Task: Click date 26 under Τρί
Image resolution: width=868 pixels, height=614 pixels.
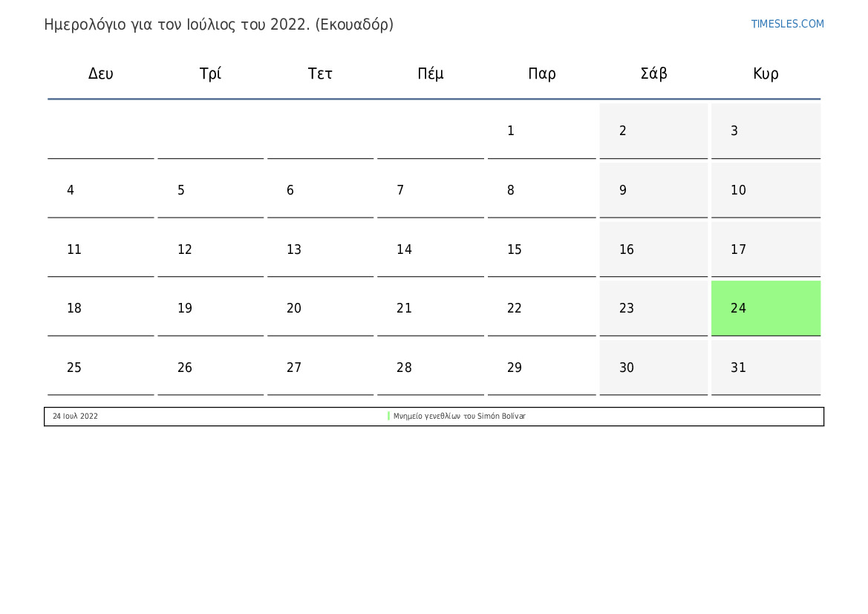Action: coord(210,367)
